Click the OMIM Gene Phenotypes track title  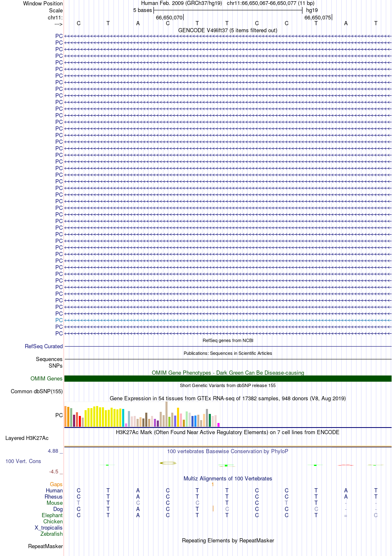point(228,373)
